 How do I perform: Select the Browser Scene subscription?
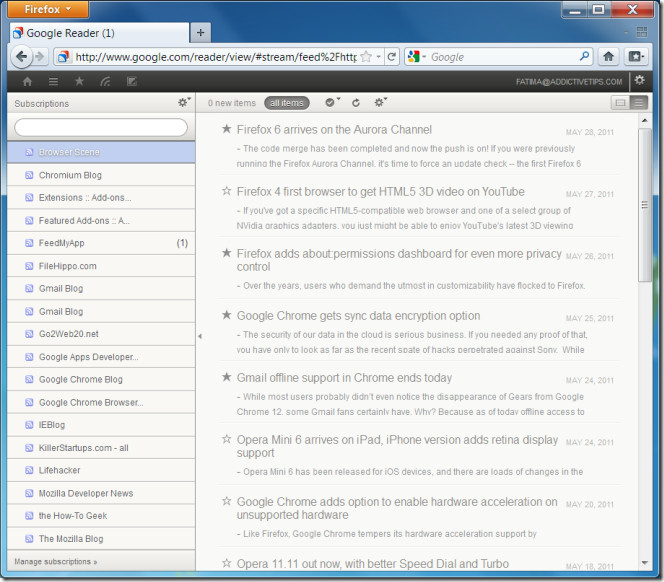[101, 152]
